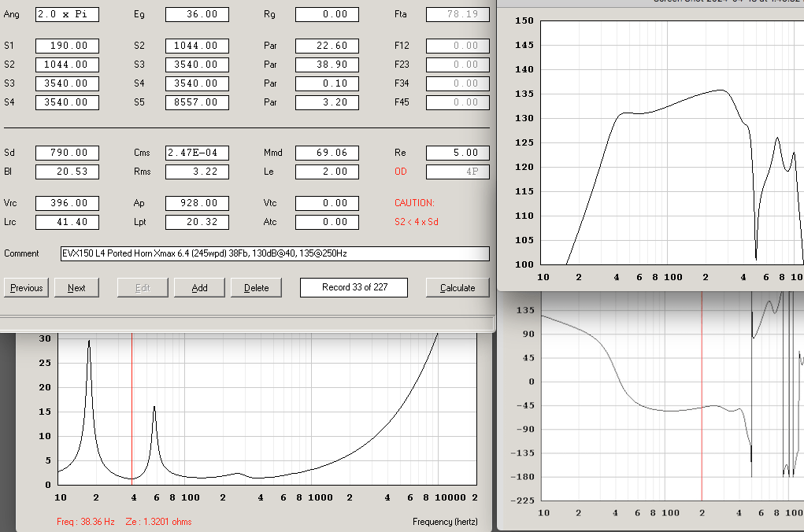Run Calculate on this design
Image resolution: width=804 pixels, height=532 pixels.
click(458, 288)
